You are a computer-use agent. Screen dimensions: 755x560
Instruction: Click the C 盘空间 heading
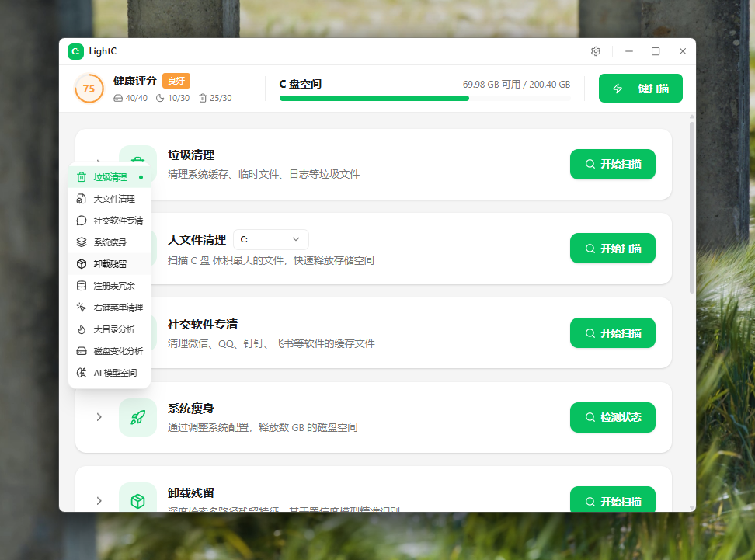tap(301, 84)
